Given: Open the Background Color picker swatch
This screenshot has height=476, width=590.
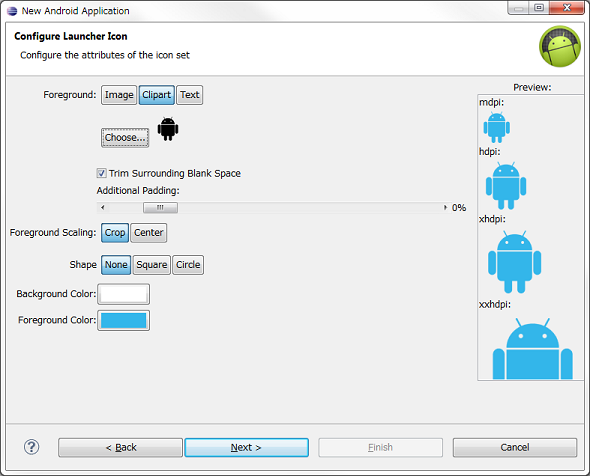Looking at the screenshot, I should click(x=123, y=294).
